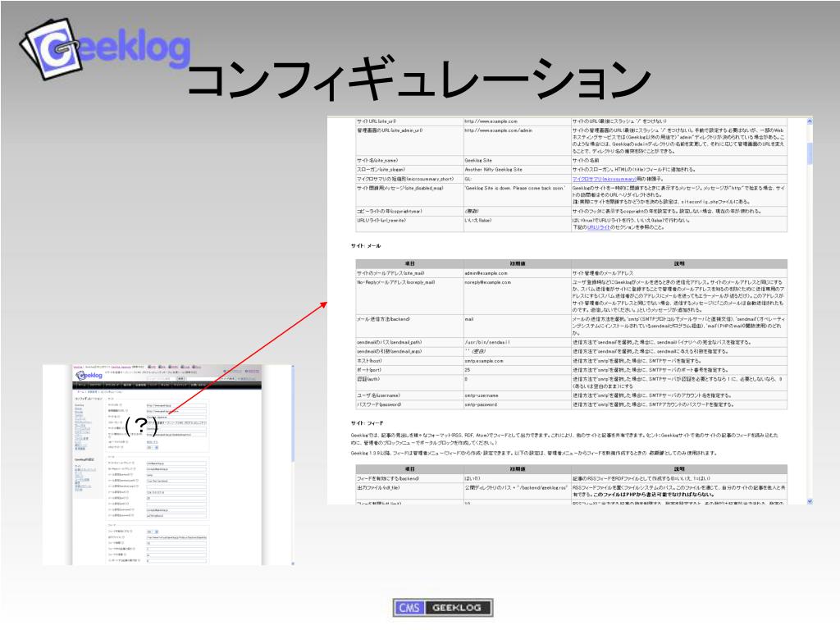Click the 'サイト名(site_name)' item cell
840x630 pixels.
409,160
